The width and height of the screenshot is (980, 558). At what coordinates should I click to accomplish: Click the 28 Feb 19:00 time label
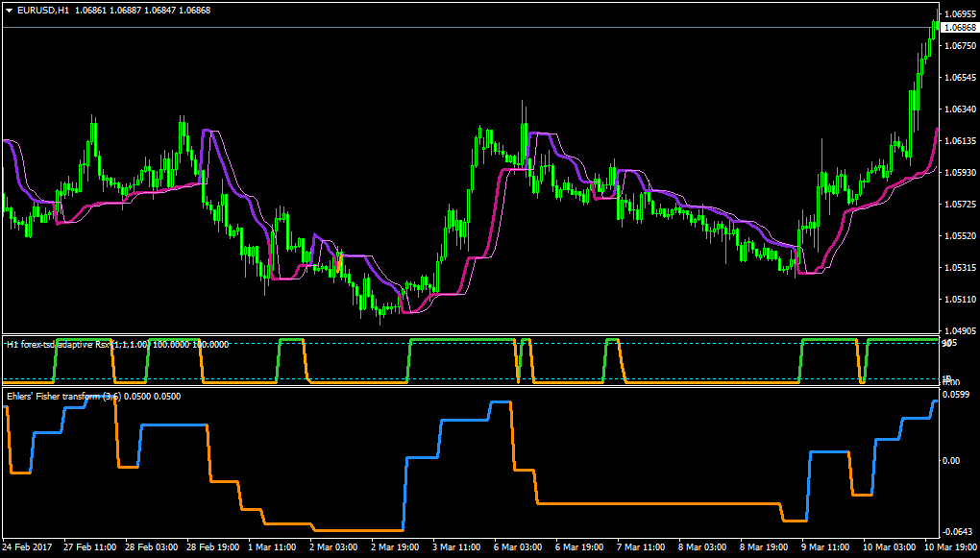[x=211, y=546]
